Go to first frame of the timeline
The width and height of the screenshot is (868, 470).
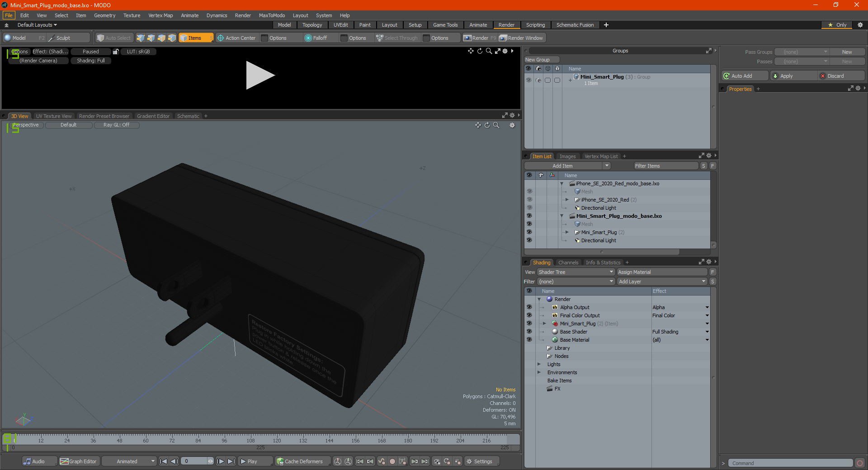pyautogui.click(x=164, y=461)
